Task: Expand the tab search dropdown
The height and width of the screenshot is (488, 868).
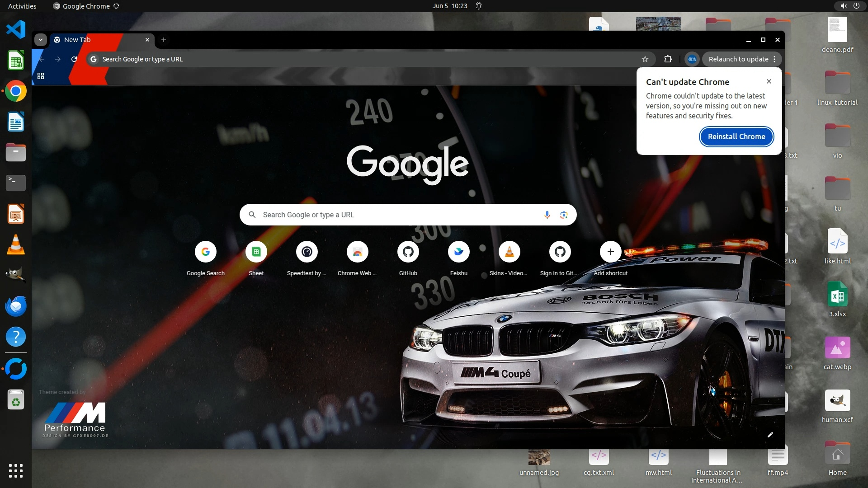Action: (41, 40)
